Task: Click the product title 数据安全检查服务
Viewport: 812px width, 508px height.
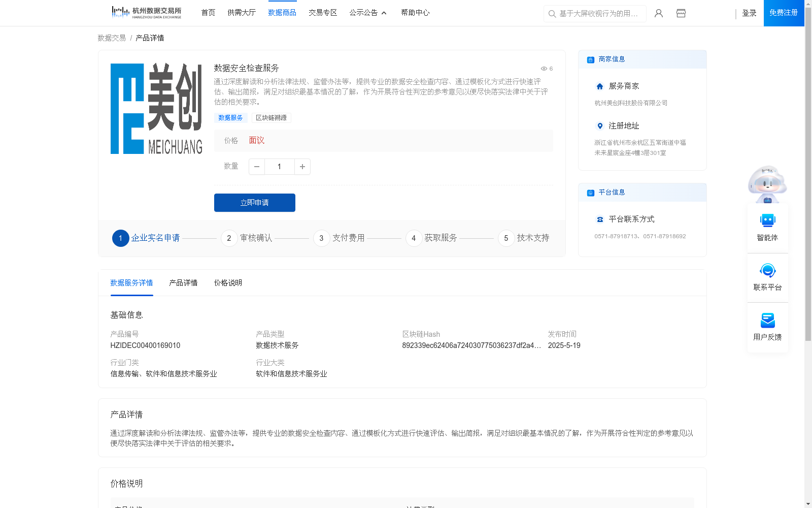Action: (246, 68)
